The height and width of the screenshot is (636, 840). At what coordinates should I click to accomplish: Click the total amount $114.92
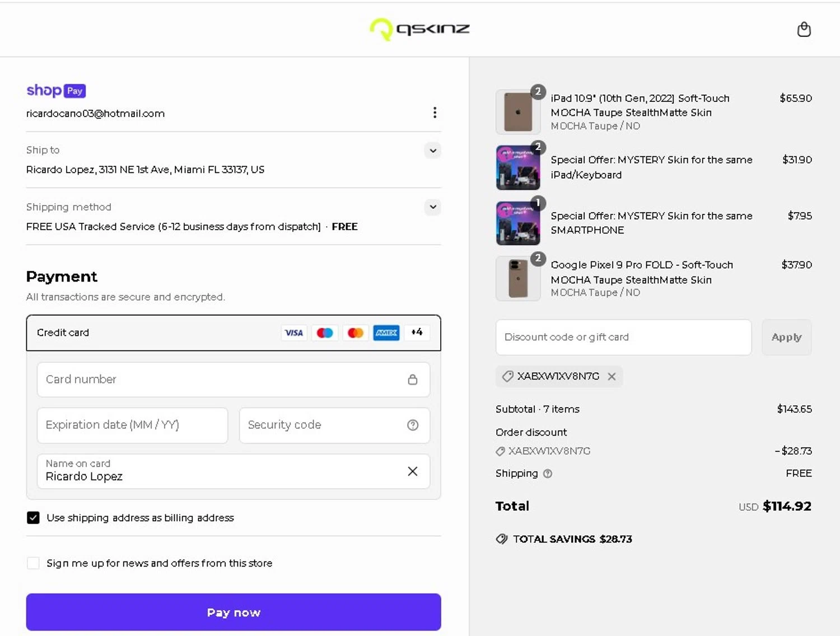click(x=787, y=506)
